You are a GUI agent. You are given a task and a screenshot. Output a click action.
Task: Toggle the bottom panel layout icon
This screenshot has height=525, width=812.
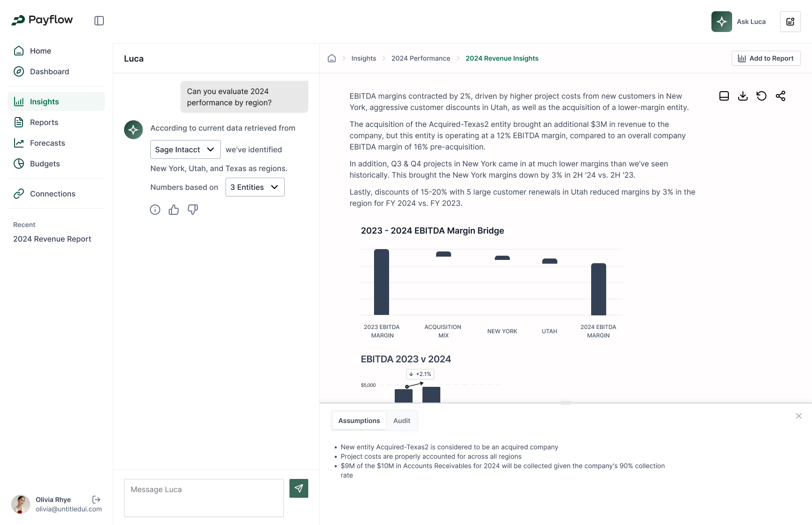[724, 96]
